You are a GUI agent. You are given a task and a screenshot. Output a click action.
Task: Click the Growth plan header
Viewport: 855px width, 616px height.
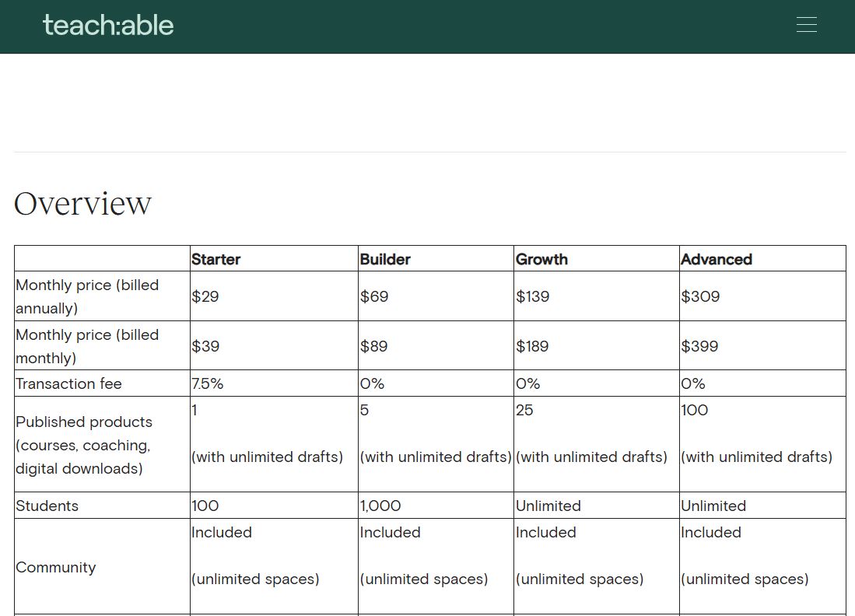pos(541,259)
